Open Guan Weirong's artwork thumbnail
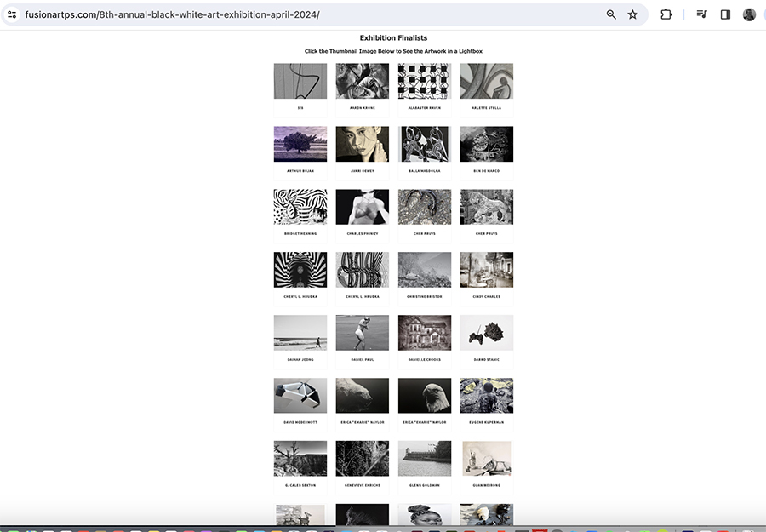This screenshot has width=766, height=532. pyautogui.click(x=487, y=458)
